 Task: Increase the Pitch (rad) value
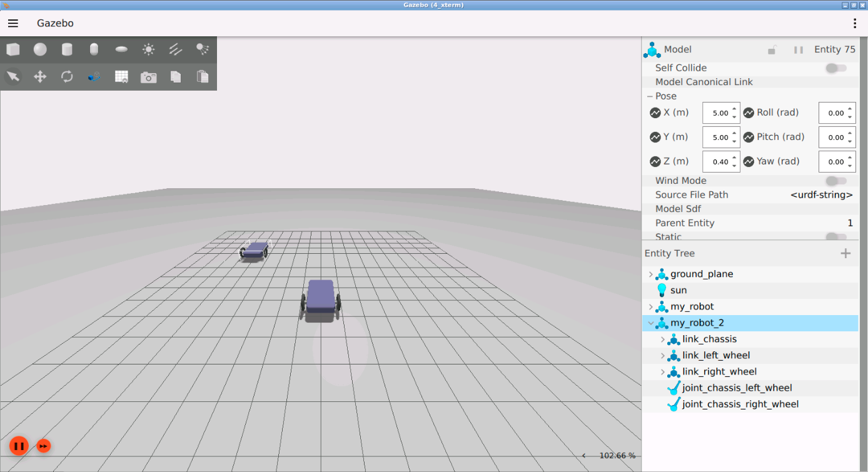pos(850,133)
